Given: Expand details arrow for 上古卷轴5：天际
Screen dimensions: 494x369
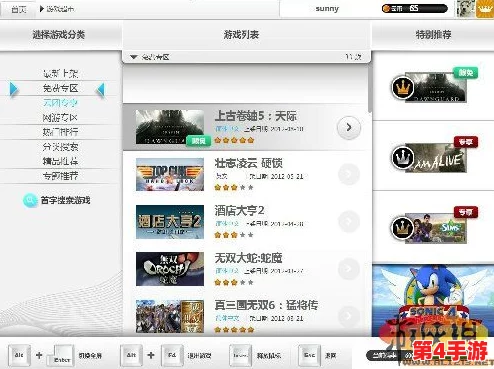Looking at the screenshot, I should [x=349, y=127].
